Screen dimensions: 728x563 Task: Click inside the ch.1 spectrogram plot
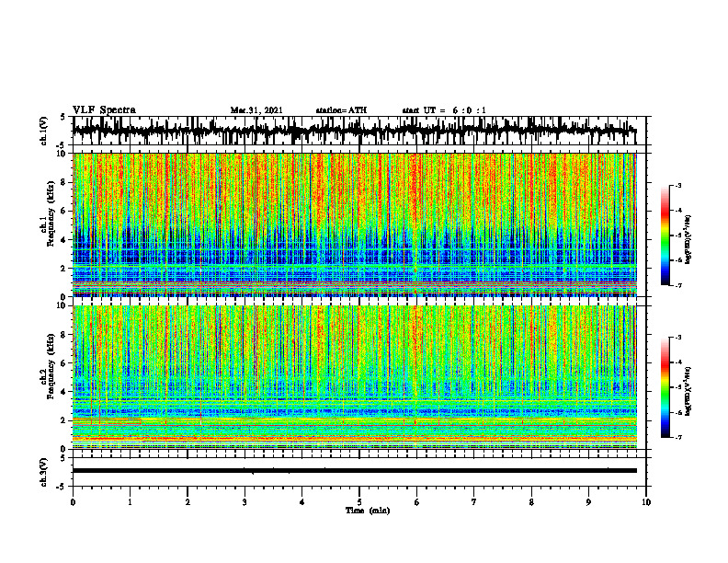(355, 224)
